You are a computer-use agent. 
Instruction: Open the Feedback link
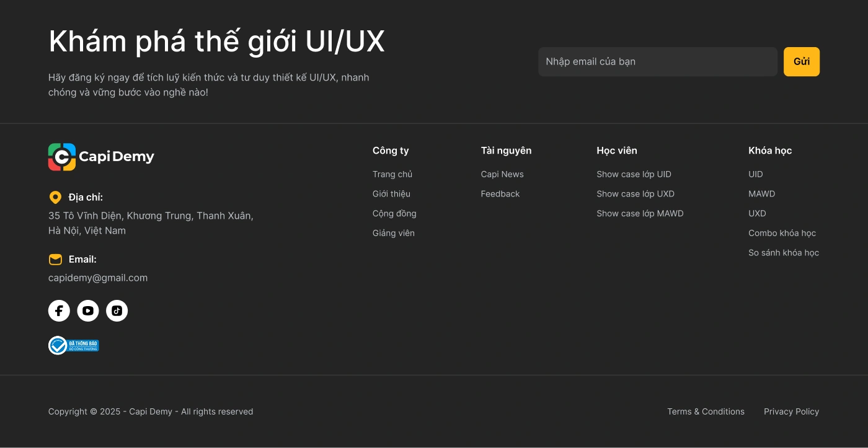pyautogui.click(x=500, y=194)
